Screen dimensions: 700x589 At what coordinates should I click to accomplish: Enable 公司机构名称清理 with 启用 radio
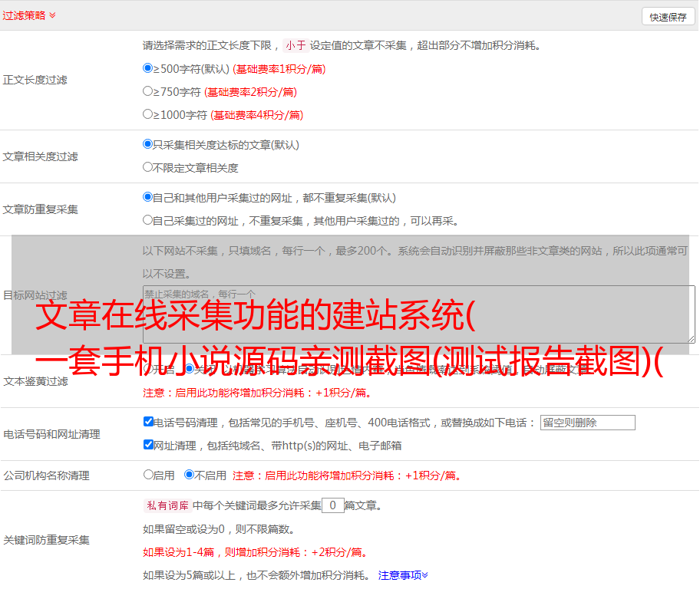point(149,475)
